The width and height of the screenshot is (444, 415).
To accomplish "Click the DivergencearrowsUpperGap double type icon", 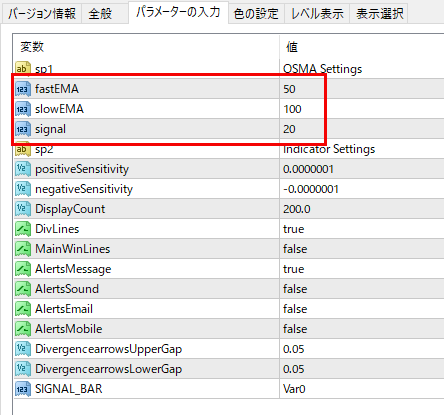I will pyautogui.click(x=23, y=349).
